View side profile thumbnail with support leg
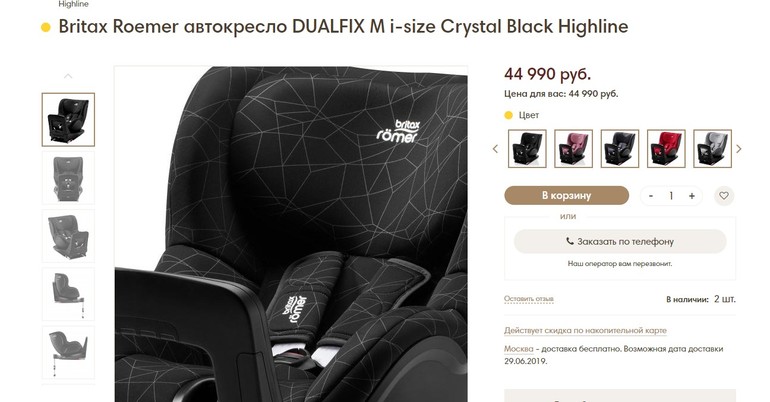The height and width of the screenshot is (402, 770). click(68, 295)
